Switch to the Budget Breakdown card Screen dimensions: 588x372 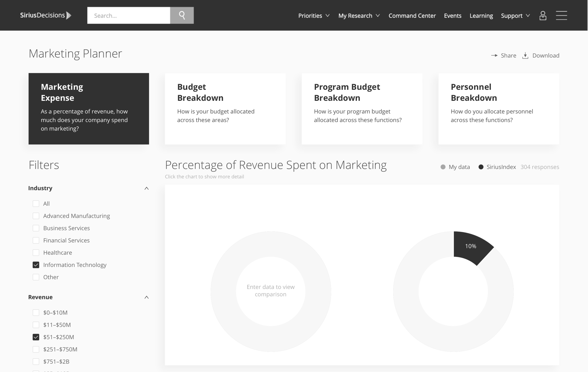pyautogui.click(x=225, y=109)
